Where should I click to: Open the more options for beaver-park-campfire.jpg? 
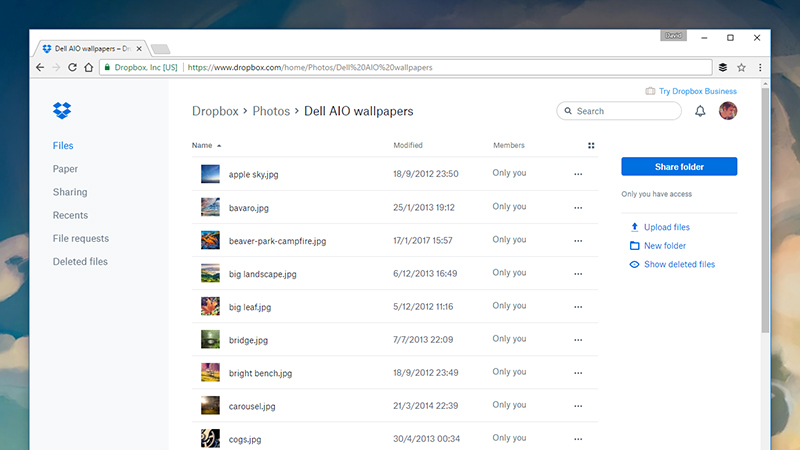click(x=578, y=241)
